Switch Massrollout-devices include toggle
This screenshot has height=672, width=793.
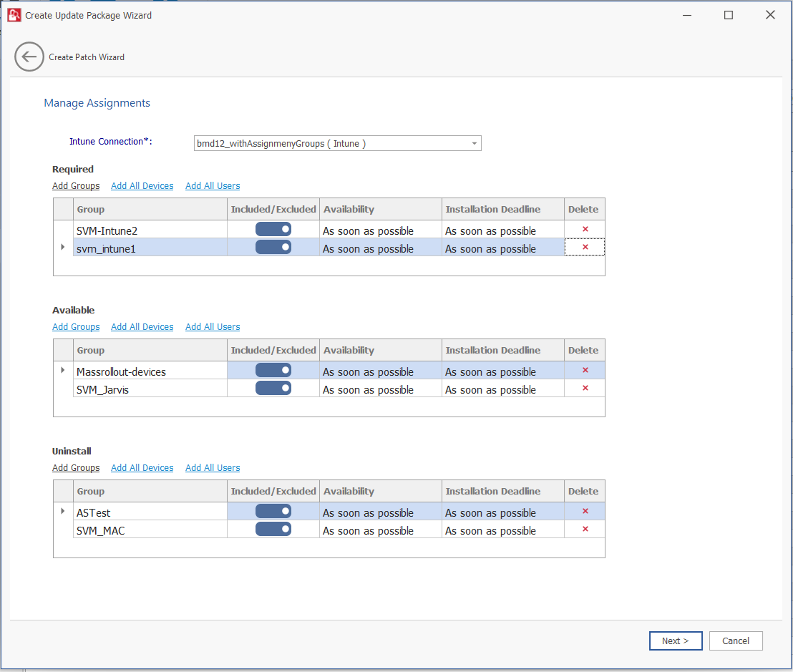tap(273, 370)
